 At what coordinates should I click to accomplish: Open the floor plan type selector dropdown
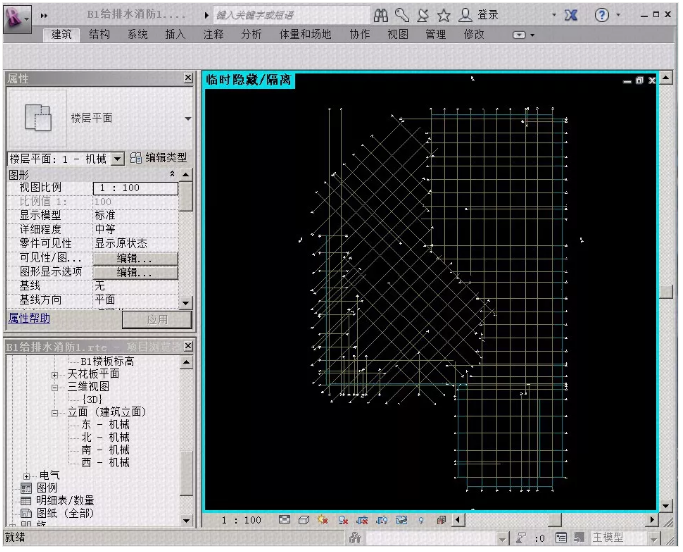pyautogui.click(x=188, y=119)
